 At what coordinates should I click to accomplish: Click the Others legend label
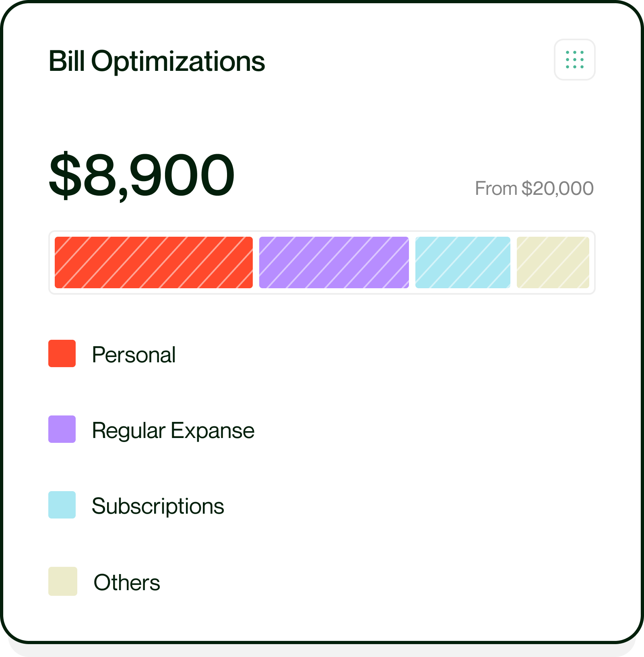(127, 583)
